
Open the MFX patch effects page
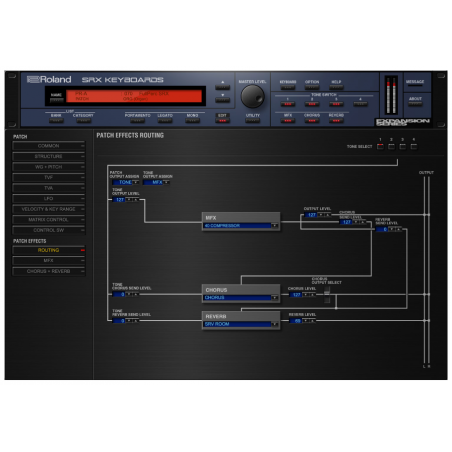(49, 260)
